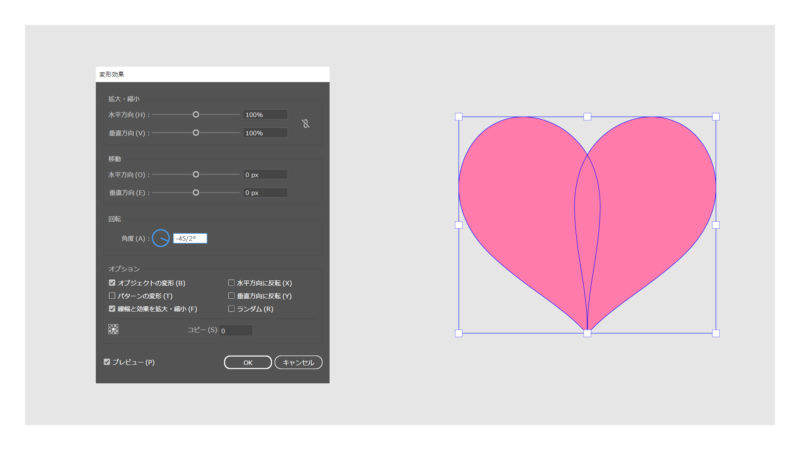Click the rotation angle dial
Viewport: 800px width, 450px height.
pyautogui.click(x=161, y=239)
